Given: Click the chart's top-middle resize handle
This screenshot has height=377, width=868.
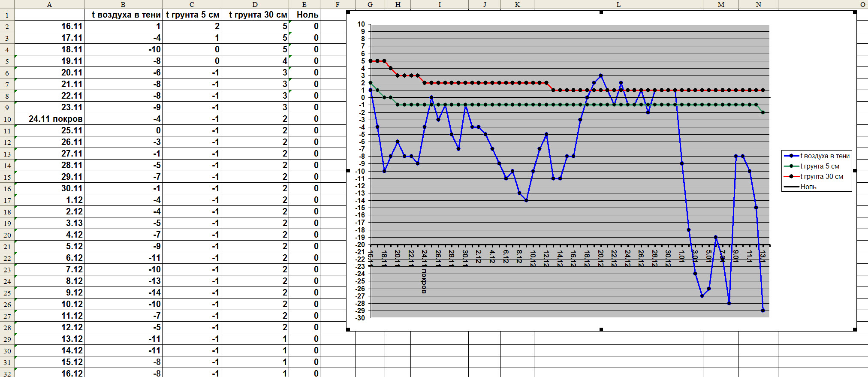Looking at the screenshot, I should coord(601,12).
